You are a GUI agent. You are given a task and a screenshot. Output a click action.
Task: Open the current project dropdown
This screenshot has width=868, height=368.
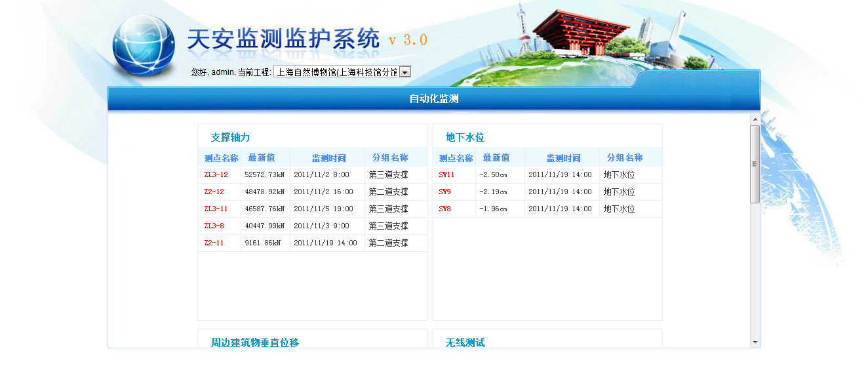(x=342, y=72)
